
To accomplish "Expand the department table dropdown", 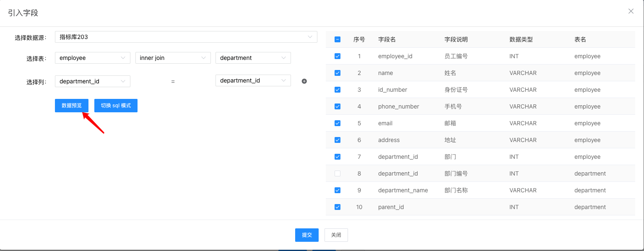I will pos(253,58).
